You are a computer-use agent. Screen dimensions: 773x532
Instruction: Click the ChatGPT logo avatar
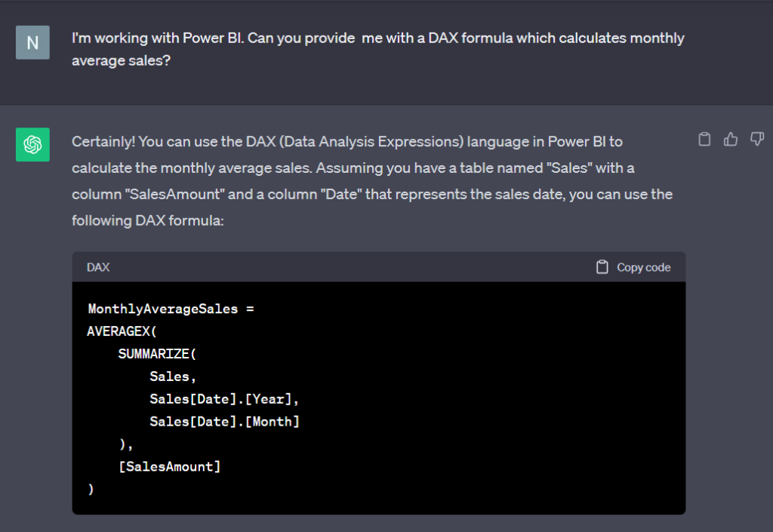tap(32, 145)
